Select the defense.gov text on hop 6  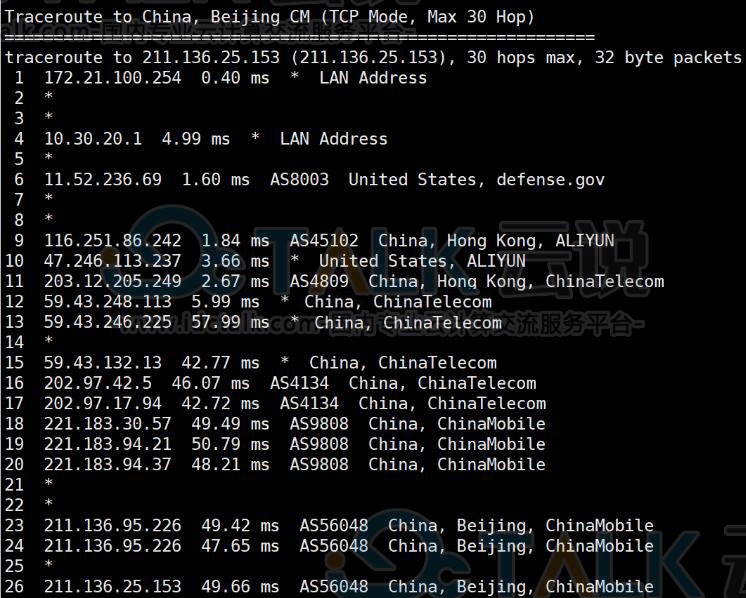[x=550, y=180]
